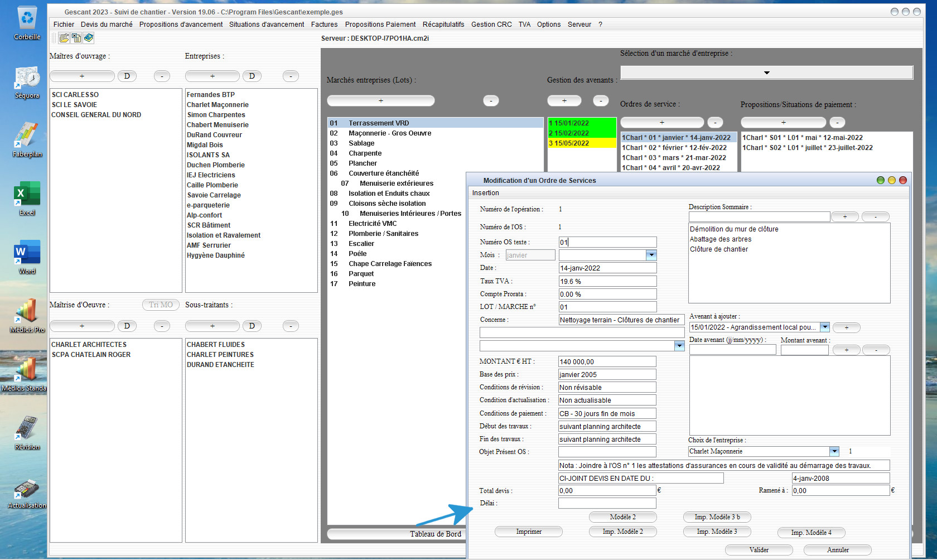937x560 pixels.
Task: Click the D button under Entreprises
Action: pos(252,76)
